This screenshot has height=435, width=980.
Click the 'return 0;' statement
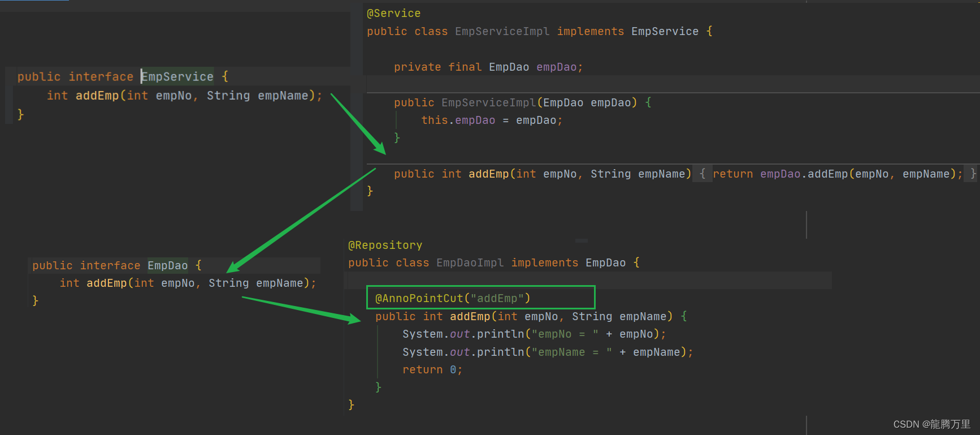pyautogui.click(x=432, y=369)
